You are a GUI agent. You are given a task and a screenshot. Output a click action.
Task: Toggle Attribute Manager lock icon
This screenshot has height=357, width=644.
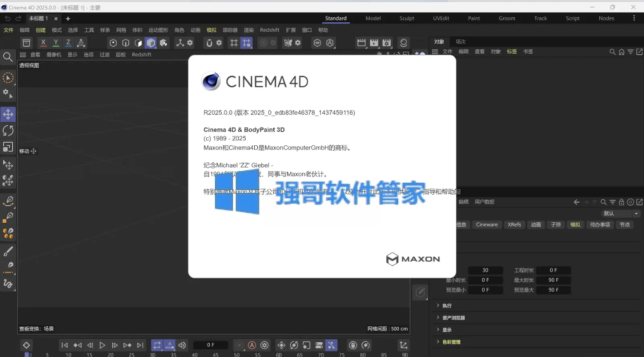(x=621, y=202)
